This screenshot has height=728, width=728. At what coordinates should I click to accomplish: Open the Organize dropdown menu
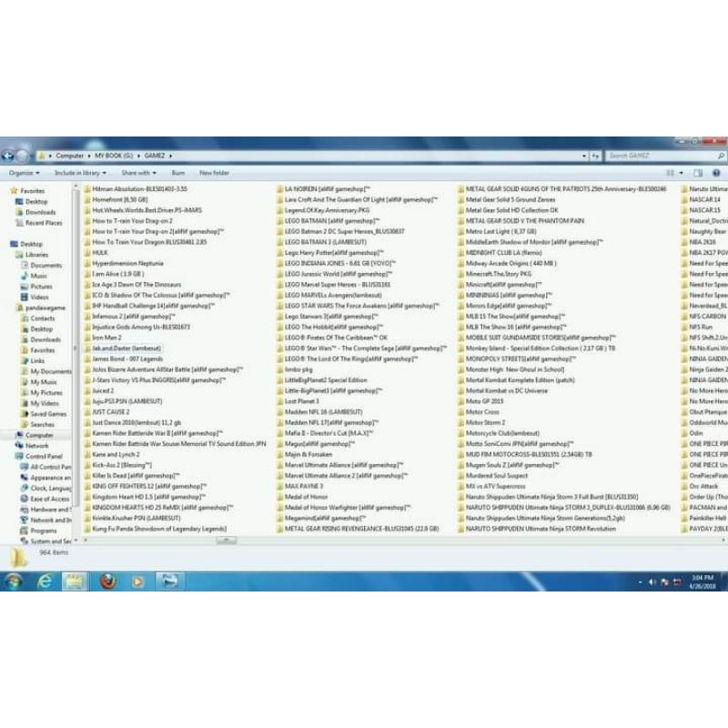25,173
